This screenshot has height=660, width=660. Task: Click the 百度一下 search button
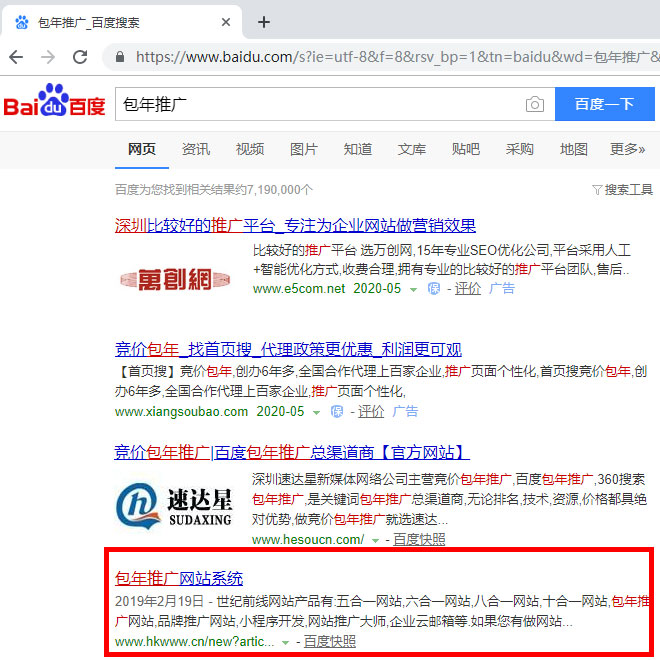[604, 104]
